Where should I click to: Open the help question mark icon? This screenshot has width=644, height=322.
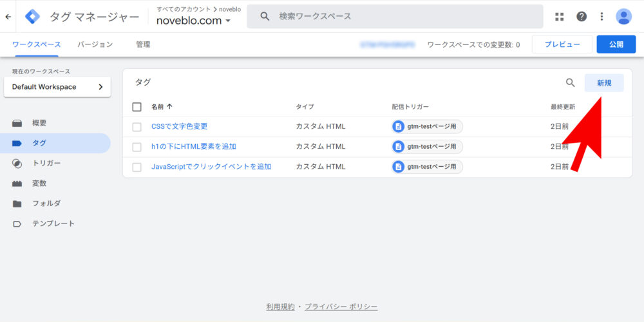pyautogui.click(x=582, y=17)
